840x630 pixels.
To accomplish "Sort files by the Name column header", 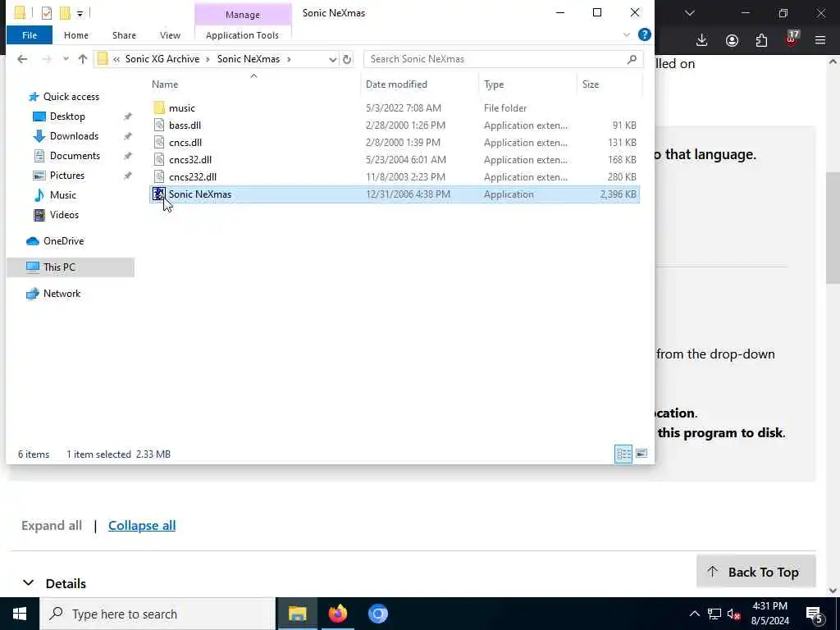I will point(164,84).
